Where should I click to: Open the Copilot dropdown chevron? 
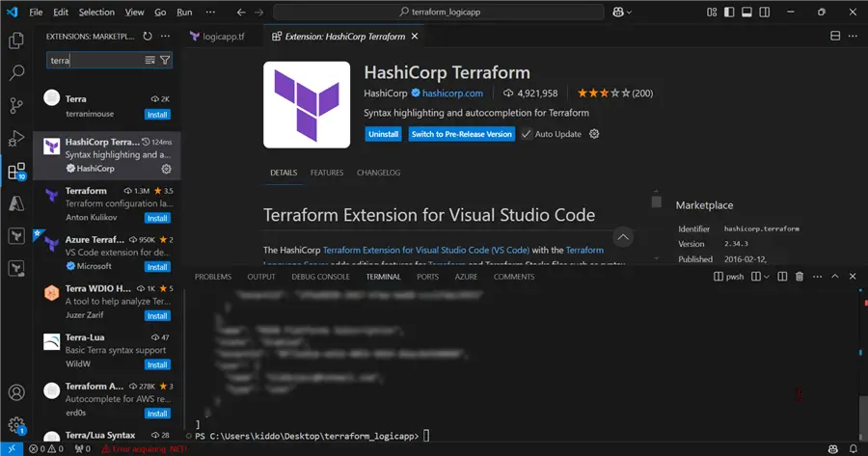click(629, 13)
